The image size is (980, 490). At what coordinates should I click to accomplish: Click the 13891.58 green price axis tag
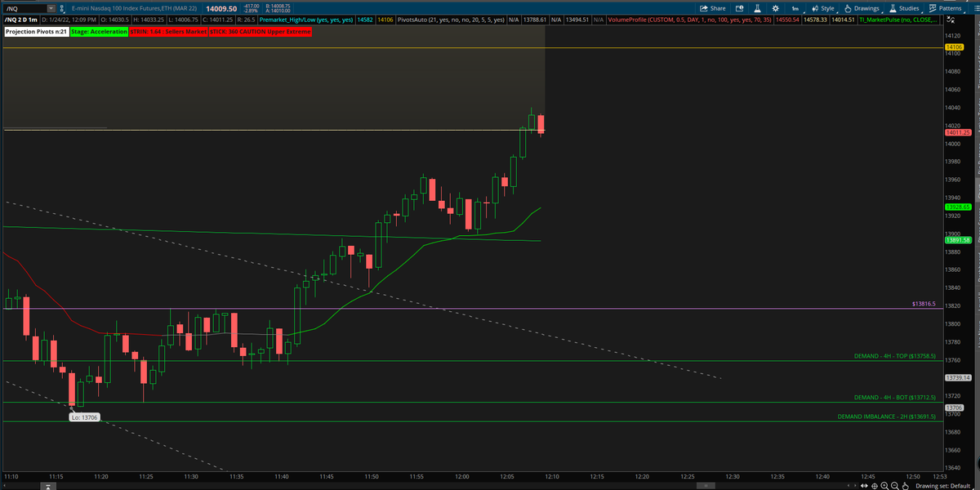coord(957,240)
